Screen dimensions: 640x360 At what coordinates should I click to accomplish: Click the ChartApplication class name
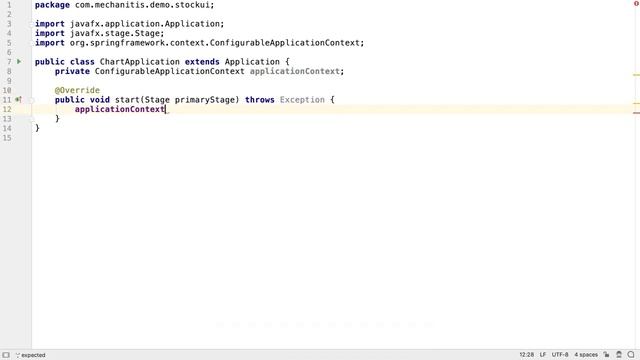140,62
